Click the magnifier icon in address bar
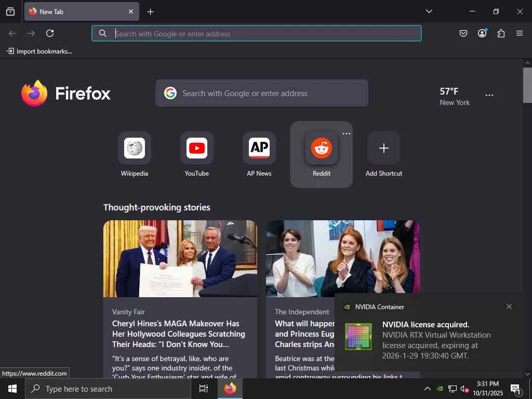532x399 pixels. tap(102, 33)
